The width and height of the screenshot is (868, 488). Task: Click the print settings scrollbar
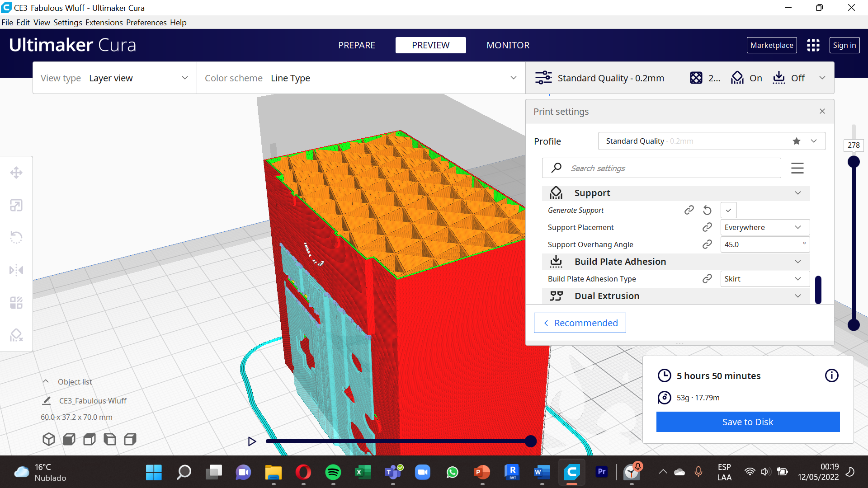tap(818, 290)
